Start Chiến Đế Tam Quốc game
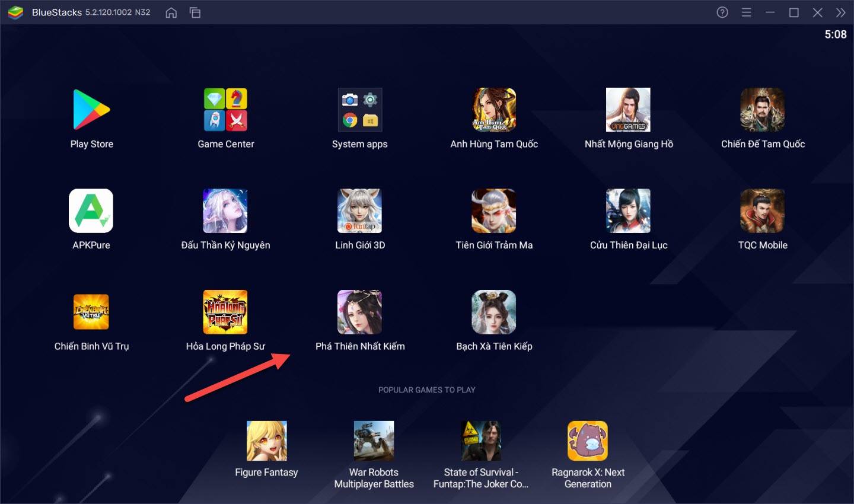This screenshot has width=854, height=504. [x=763, y=110]
